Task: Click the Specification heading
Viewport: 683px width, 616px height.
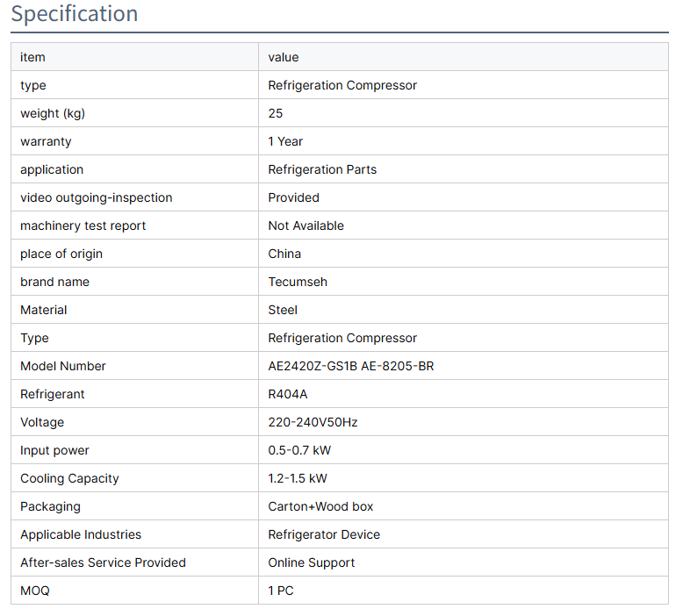Action: tap(75, 15)
